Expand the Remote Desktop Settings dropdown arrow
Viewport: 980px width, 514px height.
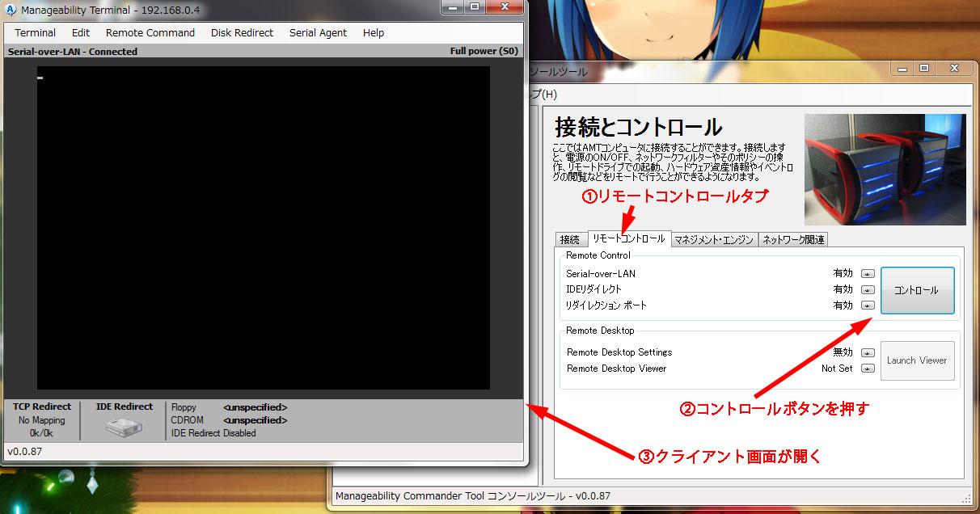click(x=868, y=352)
